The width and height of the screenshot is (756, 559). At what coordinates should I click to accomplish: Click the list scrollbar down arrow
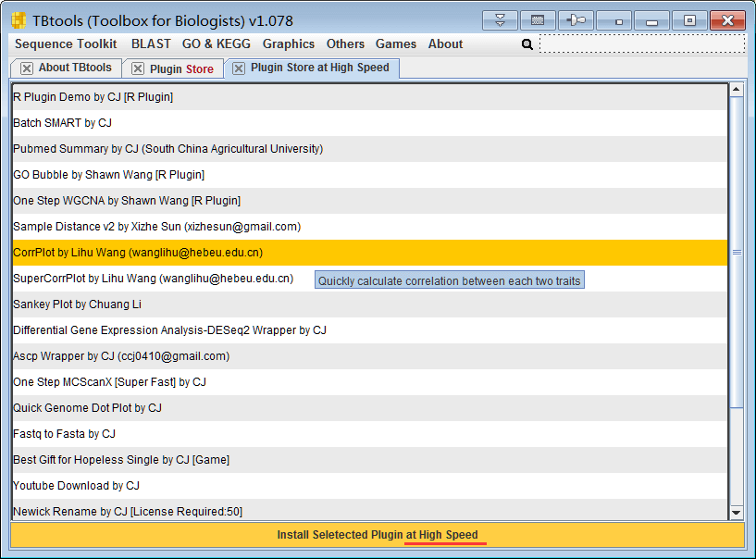(737, 513)
